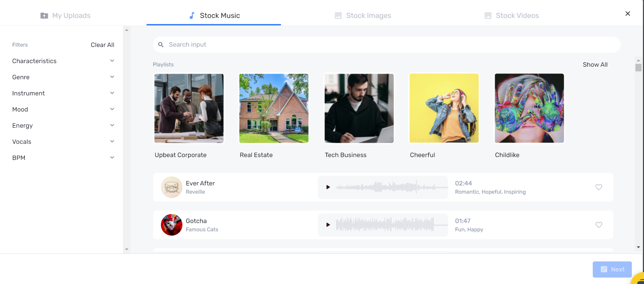Click the search magnifier icon

point(161,45)
